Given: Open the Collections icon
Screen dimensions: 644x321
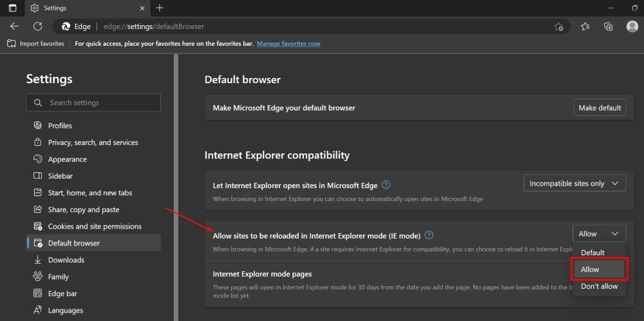Looking at the screenshot, I should [x=609, y=26].
